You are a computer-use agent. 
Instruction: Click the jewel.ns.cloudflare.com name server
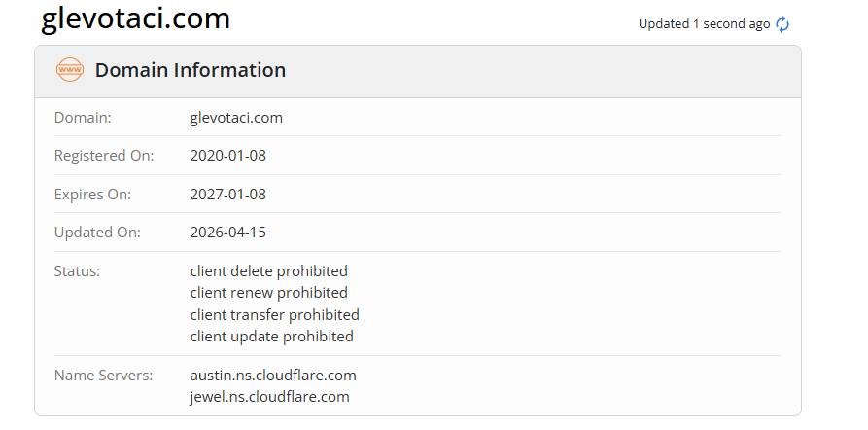[269, 397]
